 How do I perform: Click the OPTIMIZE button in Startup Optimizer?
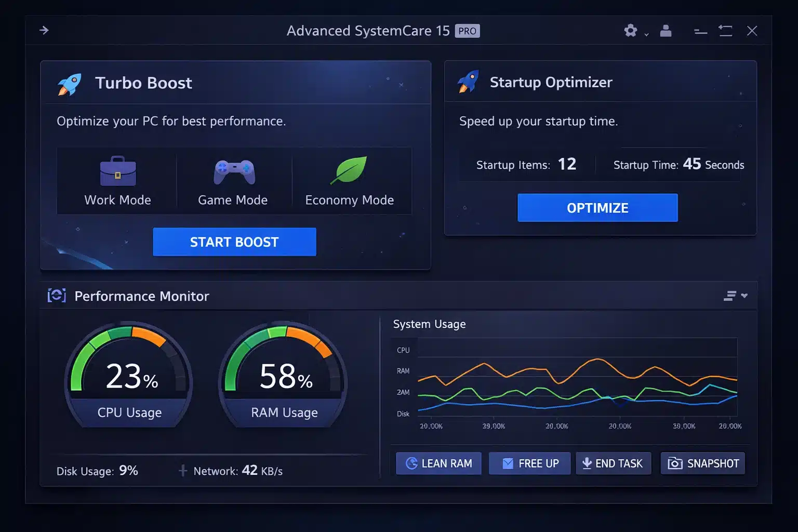(x=597, y=207)
